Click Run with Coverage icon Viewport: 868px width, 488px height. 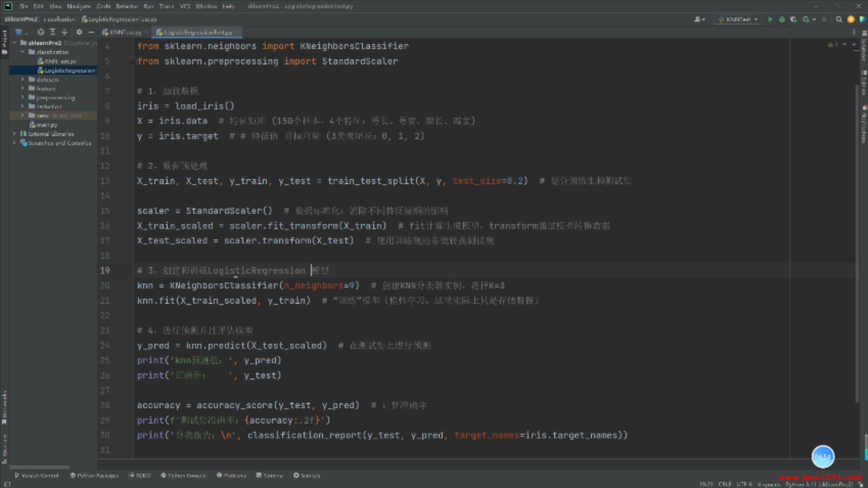(793, 19)
